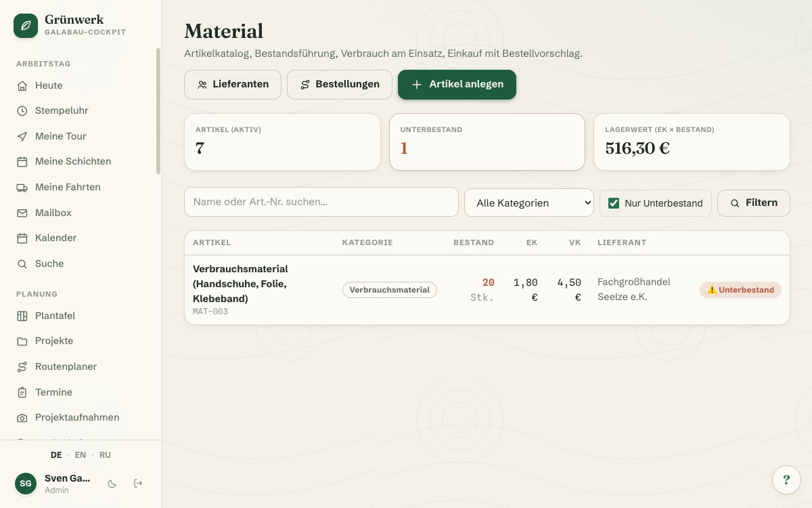The height and width of the screenshot is (508, 812).
Task: Switch language to EN
Action: [81, 455]
